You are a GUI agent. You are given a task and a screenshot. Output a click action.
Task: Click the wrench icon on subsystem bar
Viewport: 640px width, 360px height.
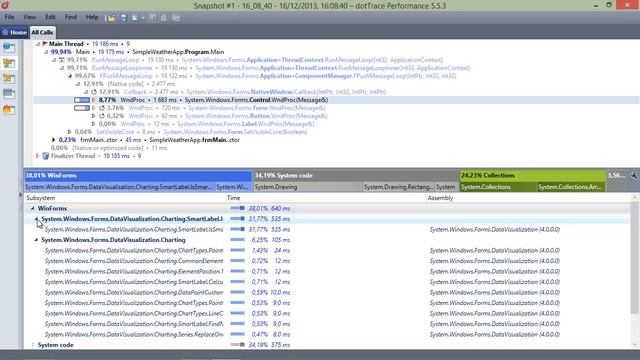point(633,176)
